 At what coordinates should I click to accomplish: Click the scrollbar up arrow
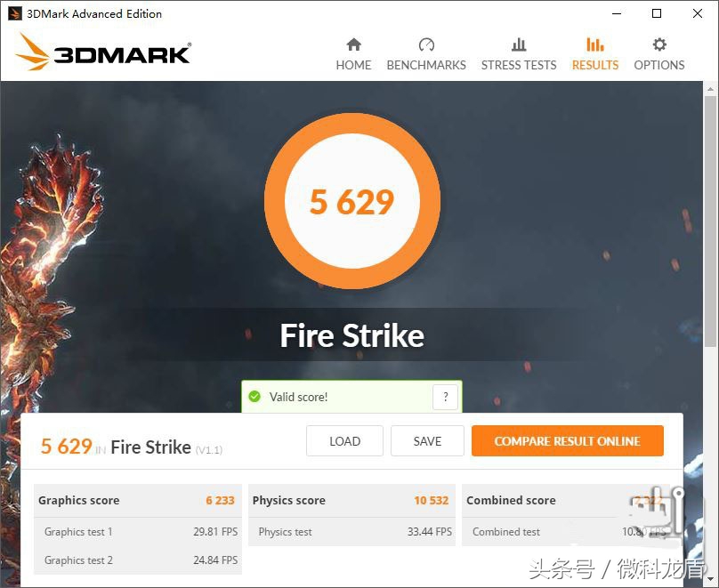710,88
